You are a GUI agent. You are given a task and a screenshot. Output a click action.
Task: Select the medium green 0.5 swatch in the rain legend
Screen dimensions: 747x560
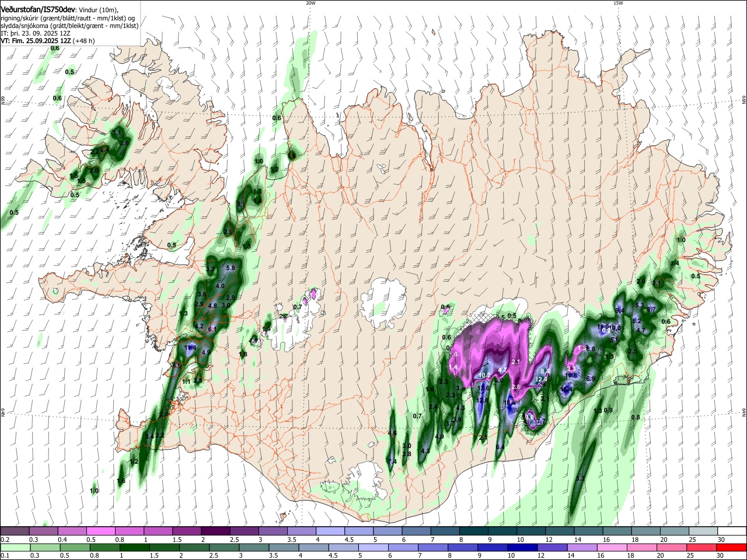pyautogui.click(x=75, y=547)
